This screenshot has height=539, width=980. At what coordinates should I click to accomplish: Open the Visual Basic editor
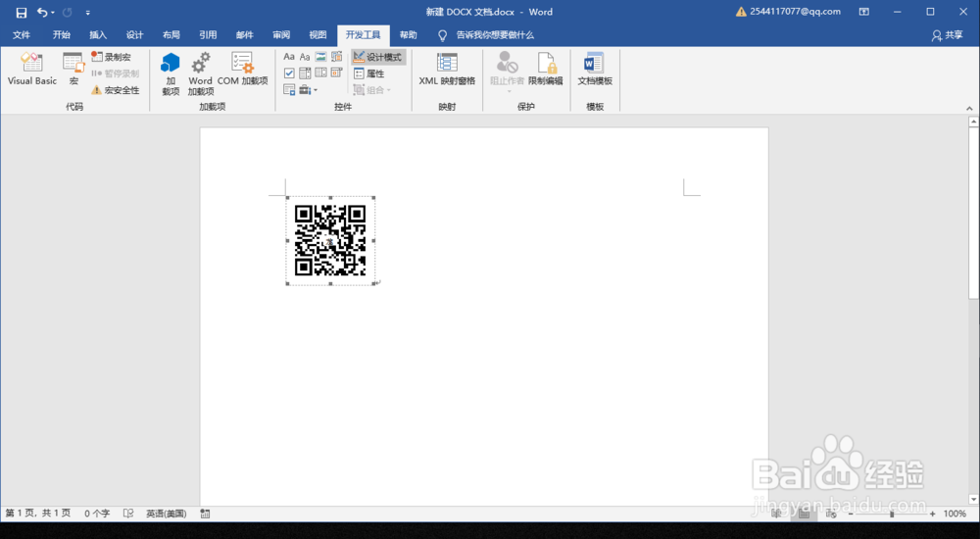point(32,69)
